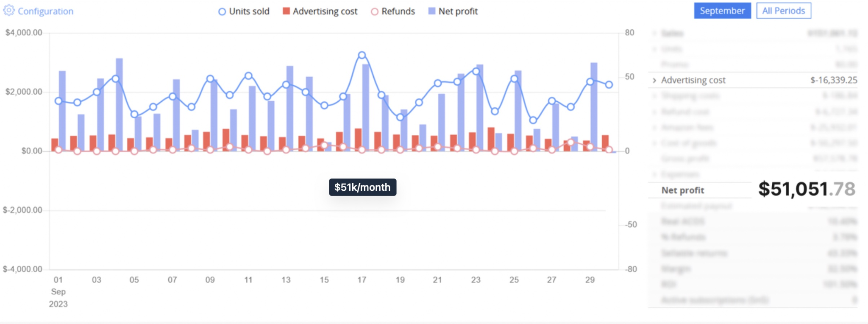Click the $-16,339.25 advertising cost amount
The height and width of the screenshot is (324, 868).
pyautogui.click(x=834, y=80)
